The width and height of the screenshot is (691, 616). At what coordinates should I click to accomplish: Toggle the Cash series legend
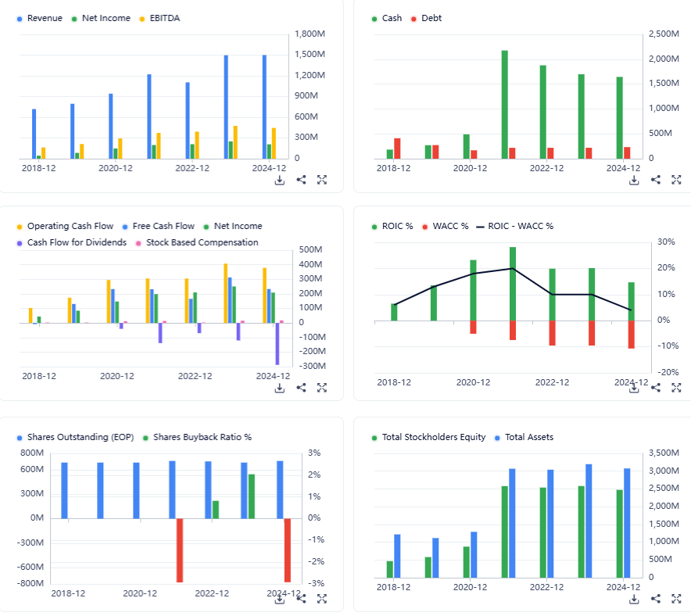(386, 19)
